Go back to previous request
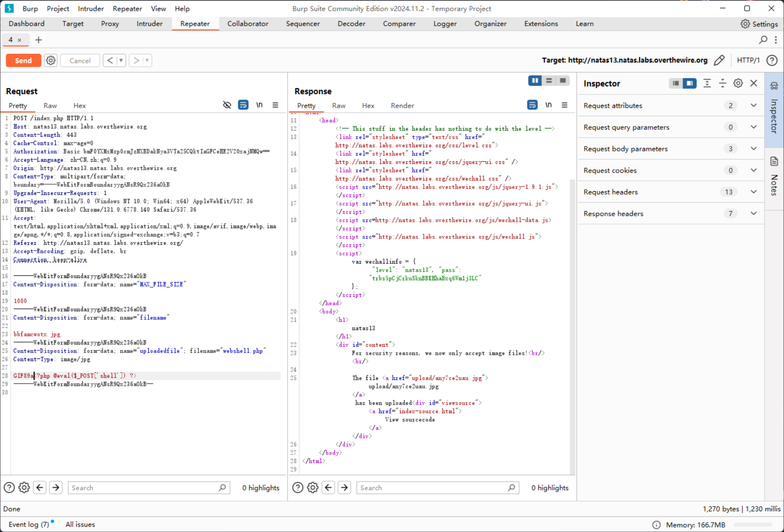Screen dimensions: 784x532 click(110, 60)
